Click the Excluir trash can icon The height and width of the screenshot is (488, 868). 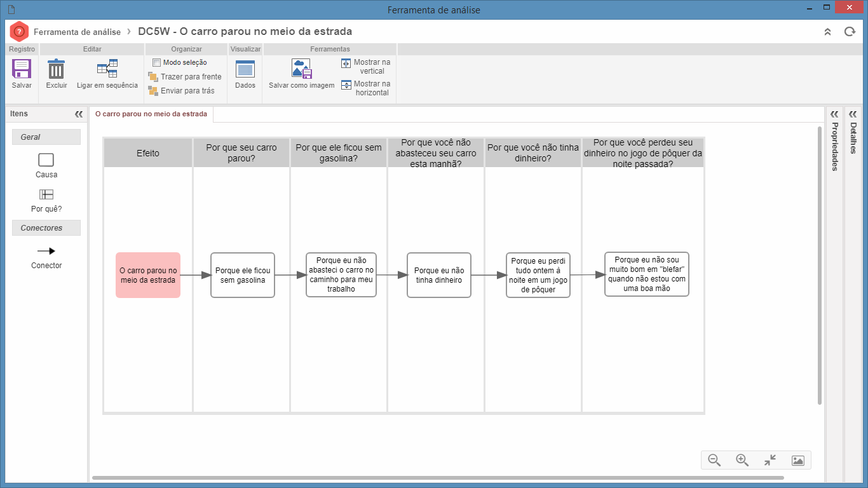(x=57, y=69)
